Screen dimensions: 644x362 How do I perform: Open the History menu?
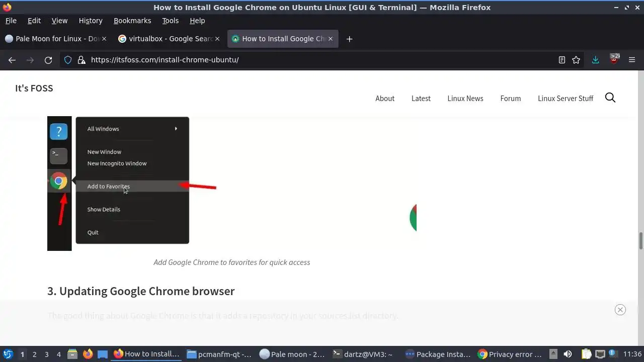point(91,21)
